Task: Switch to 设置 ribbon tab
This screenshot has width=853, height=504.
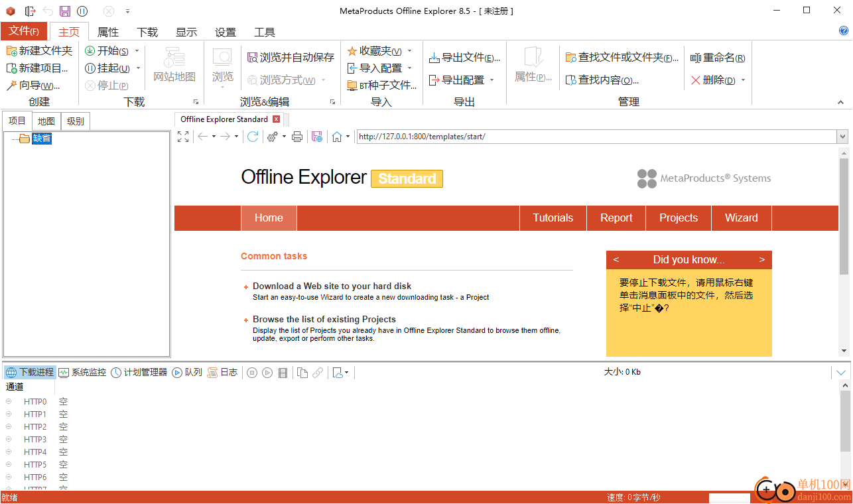Action: pyautogui.click(x=226, y=32)
